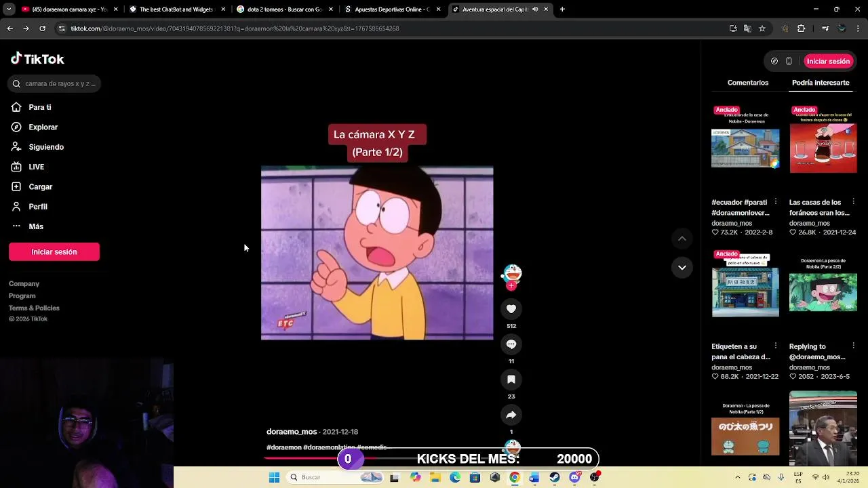The image size is (868, 488).
Task: Click the #doraemon hashtag
Action: pyautogui.click(x=284, y=447)
